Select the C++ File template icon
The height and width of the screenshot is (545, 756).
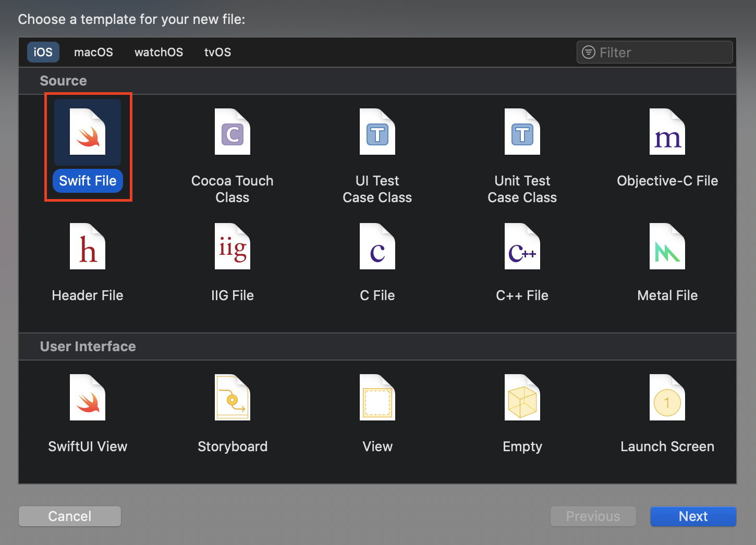(522, 246)
